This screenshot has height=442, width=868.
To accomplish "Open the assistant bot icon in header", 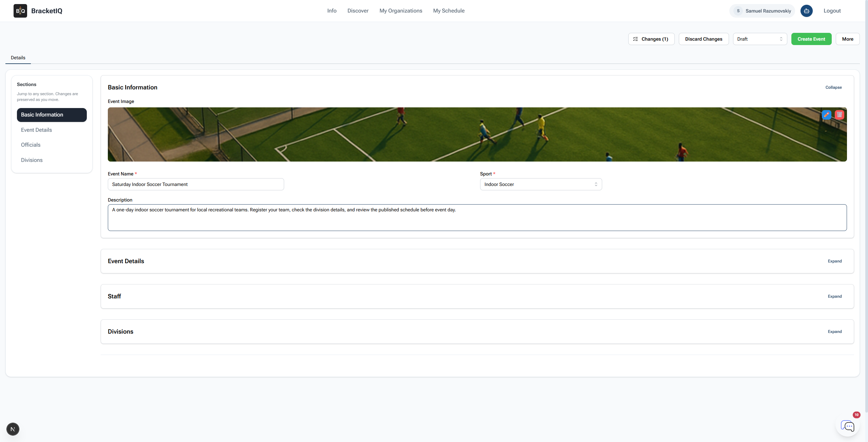I will tap(806, 11).
